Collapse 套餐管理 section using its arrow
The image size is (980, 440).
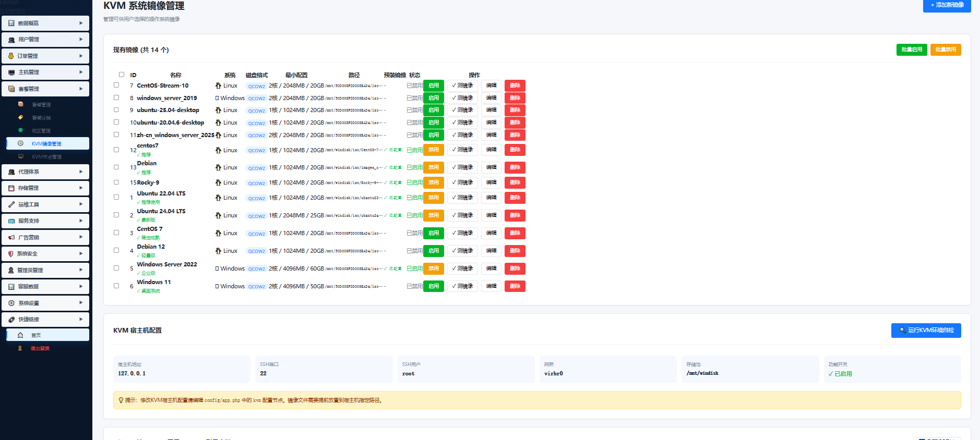click(81, 89)
